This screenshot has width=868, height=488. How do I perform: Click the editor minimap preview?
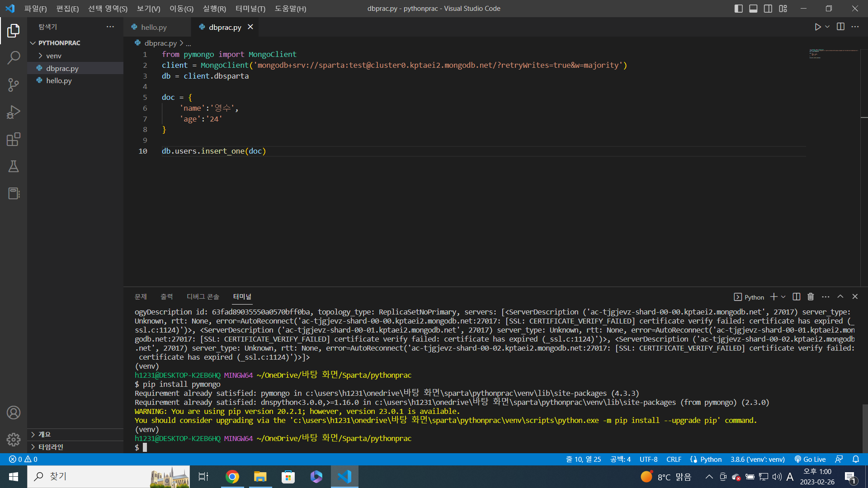(833, 54)
